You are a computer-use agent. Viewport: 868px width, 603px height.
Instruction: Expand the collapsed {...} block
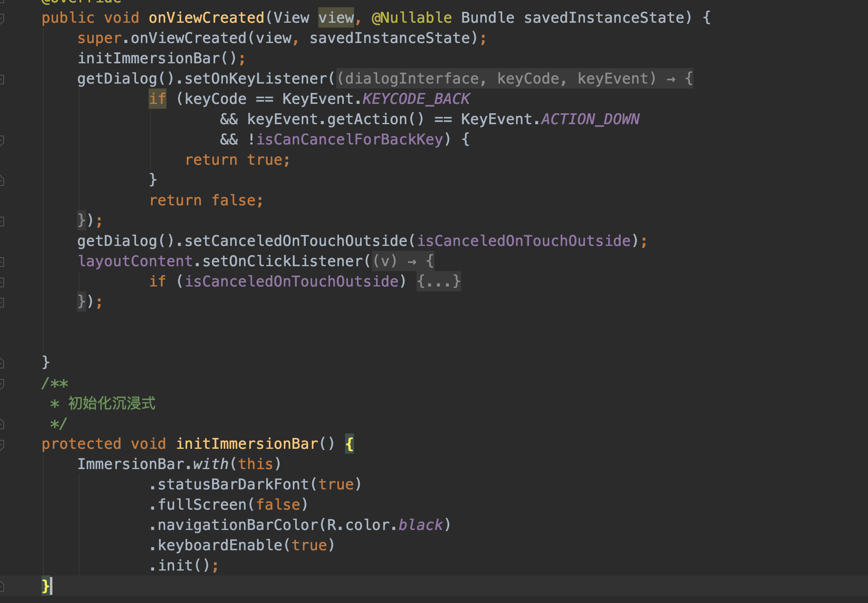(x=438, y=282)
